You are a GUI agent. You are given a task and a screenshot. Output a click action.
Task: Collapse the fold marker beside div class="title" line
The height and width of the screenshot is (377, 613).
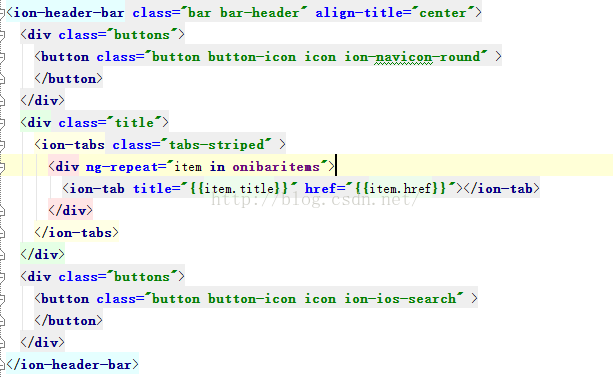(x=2, y=123)
